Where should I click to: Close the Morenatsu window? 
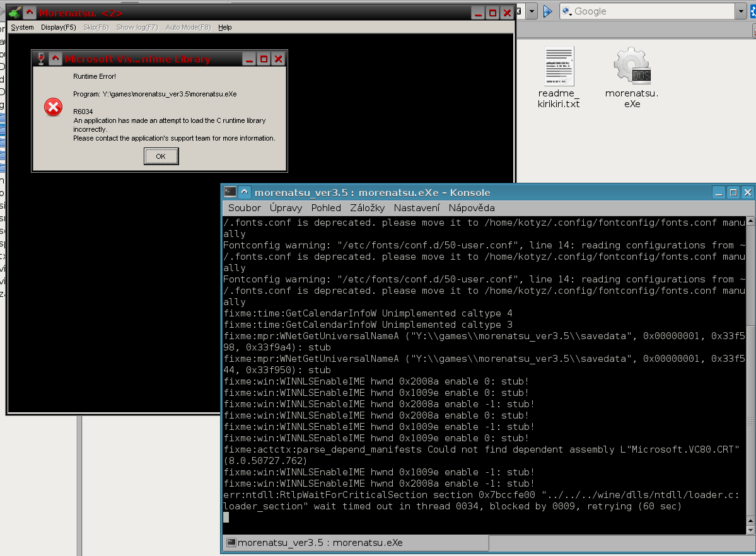507,13
